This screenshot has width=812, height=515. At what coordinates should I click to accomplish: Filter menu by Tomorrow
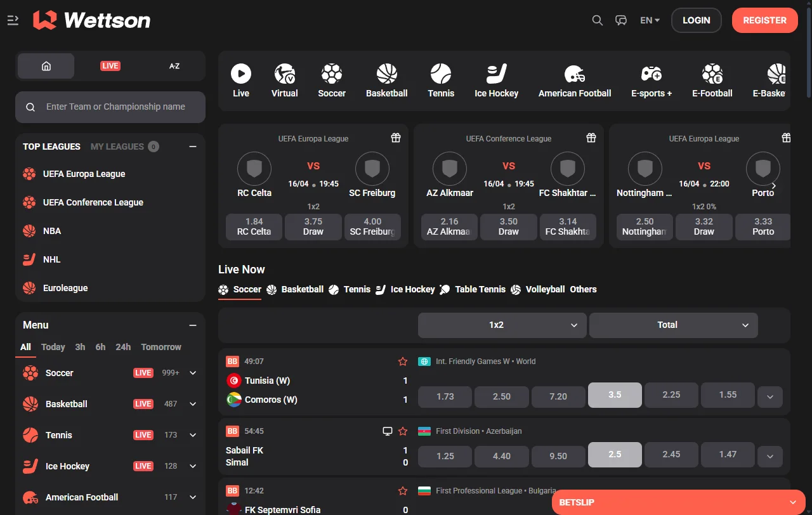tap(161, 347)
